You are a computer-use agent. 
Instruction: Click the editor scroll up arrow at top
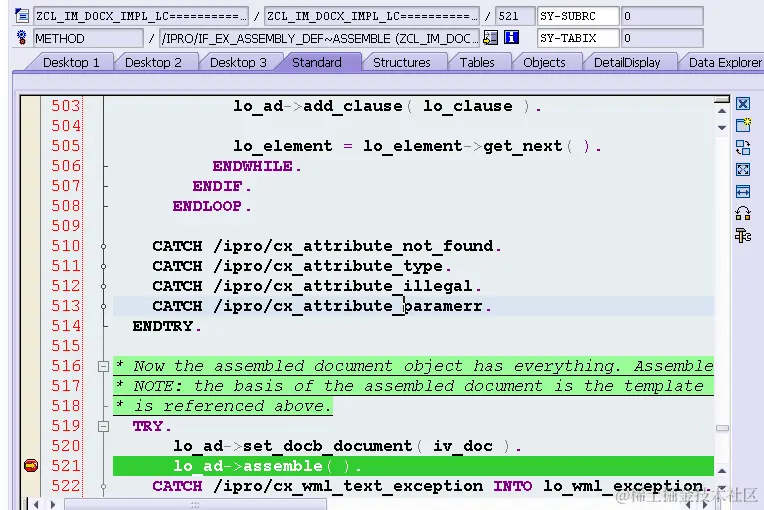722,112
